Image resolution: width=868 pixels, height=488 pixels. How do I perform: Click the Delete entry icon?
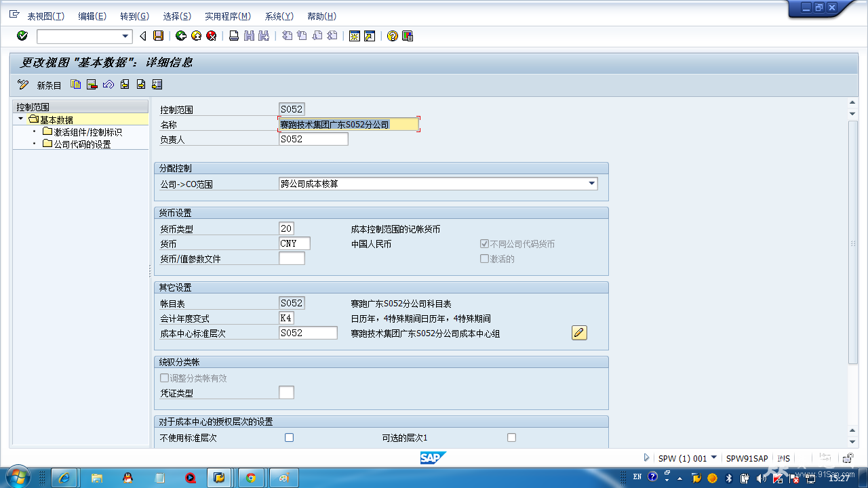click(92, 85)
